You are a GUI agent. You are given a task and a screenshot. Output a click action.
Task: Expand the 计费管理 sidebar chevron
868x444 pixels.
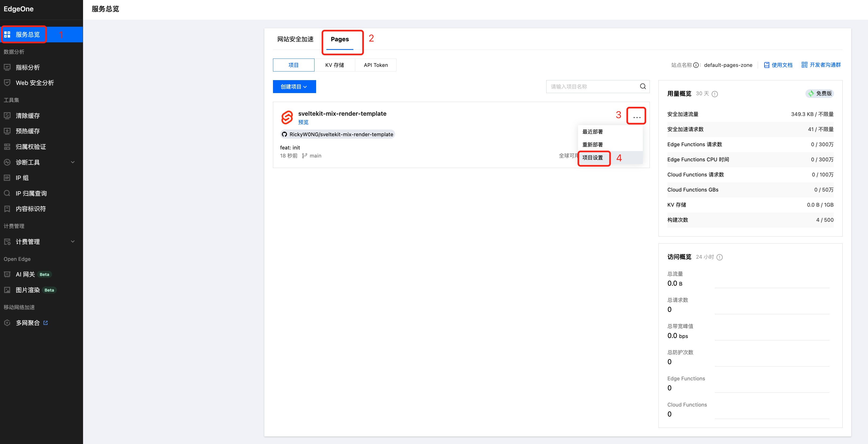(x=73, y=241)
